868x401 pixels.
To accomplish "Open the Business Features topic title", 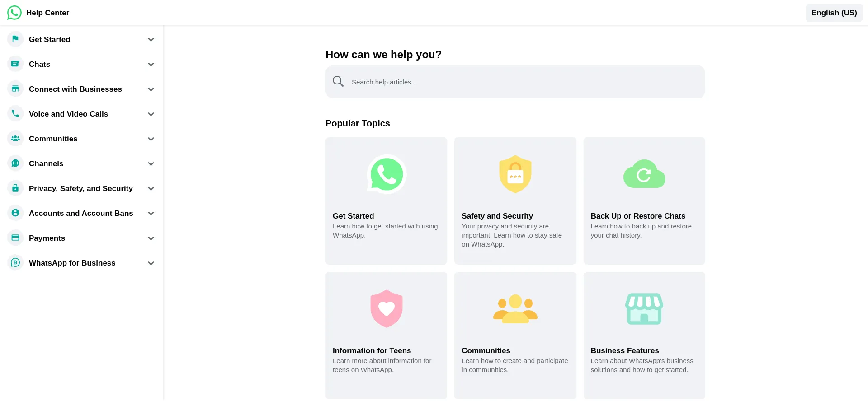I will click(x=624, y=350).
